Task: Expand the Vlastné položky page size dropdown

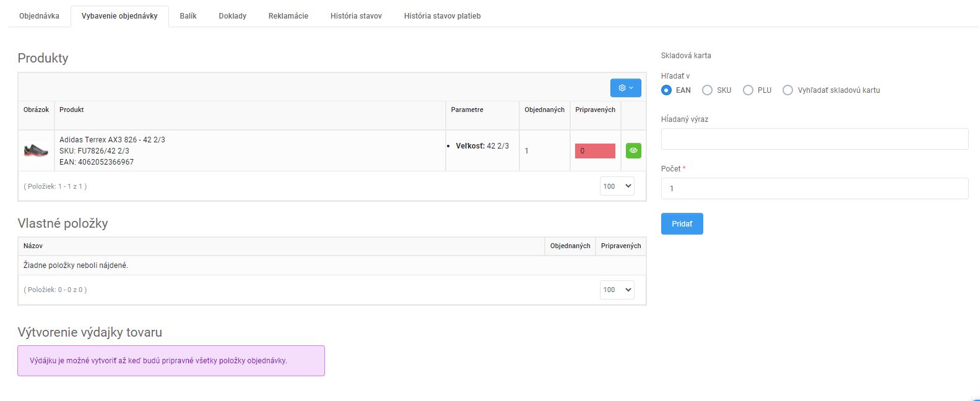Action: (x=617, y=290)
